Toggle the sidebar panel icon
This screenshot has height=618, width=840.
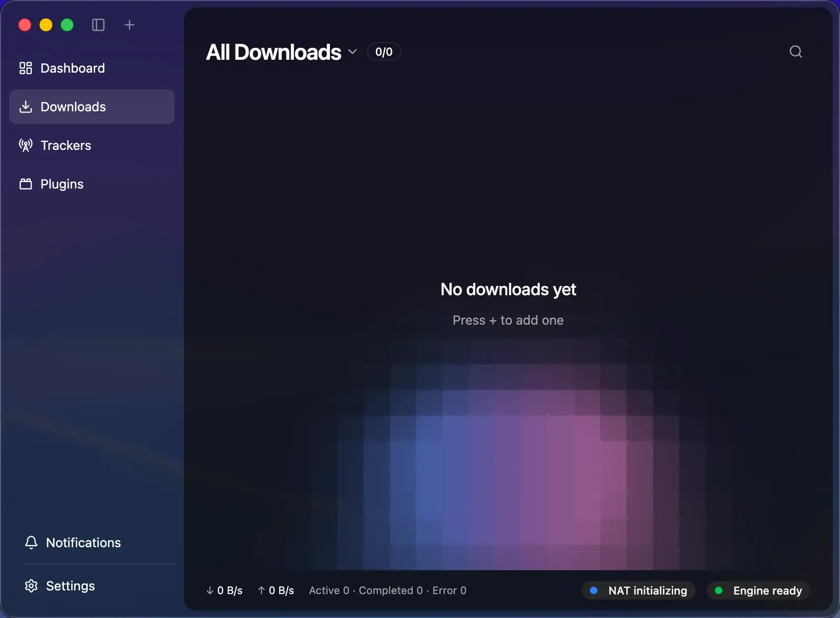point(98,25)
